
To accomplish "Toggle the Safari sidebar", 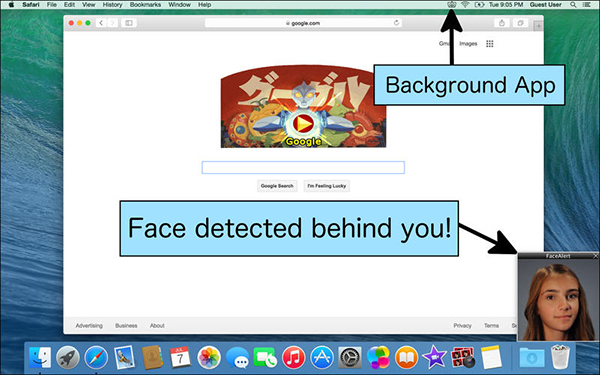I will (x=129, y=23).
